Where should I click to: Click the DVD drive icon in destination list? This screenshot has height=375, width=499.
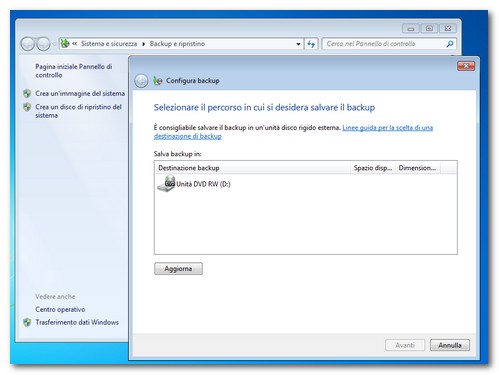point(166,184)
